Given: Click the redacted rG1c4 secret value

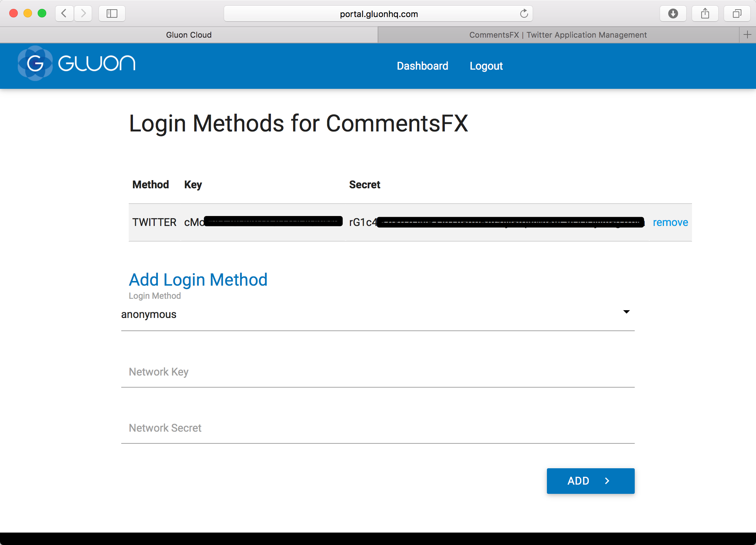Looking at the screenshot, I should click(x=497, y=222).
